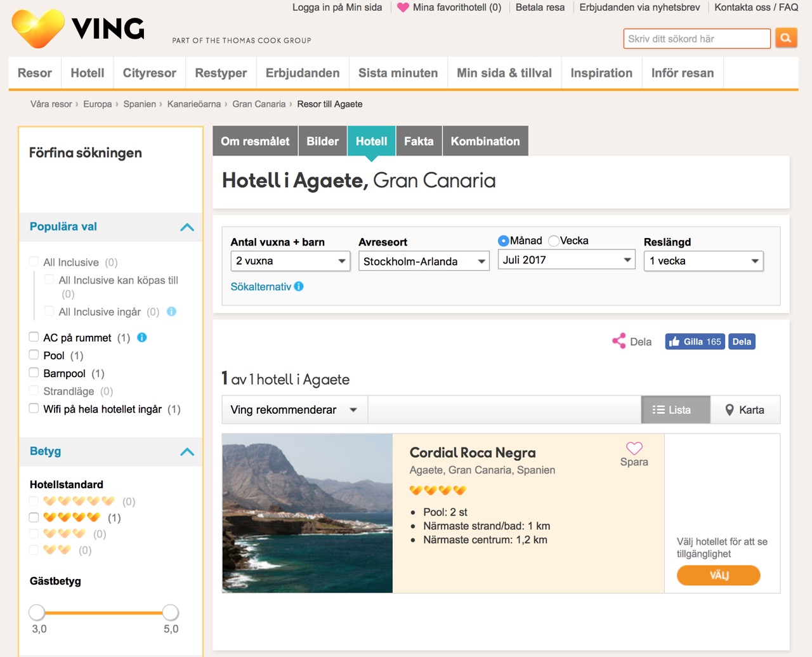Select the Hotell destination tab
The image size is (812, 657).
pyautogui.click(x=372, y=141)
